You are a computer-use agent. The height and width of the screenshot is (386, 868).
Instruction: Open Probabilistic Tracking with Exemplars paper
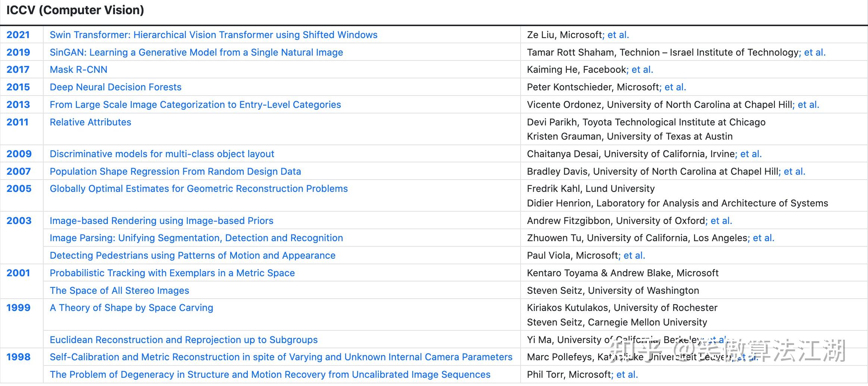click(172, 273)
